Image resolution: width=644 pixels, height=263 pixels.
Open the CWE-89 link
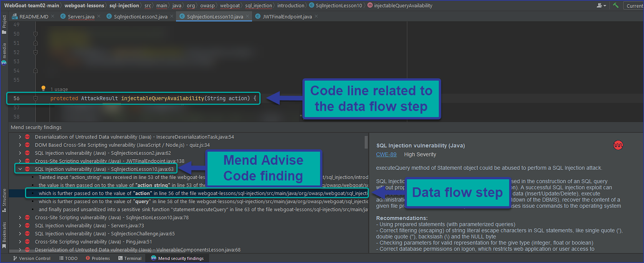[386, 154]
